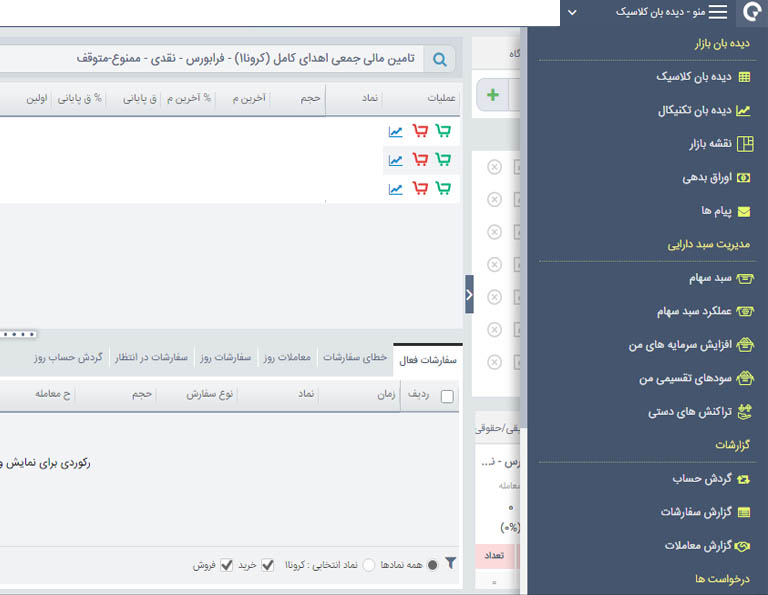This screenshot has height=595, width=768.
Task: Remove last watchlist item with circled X
Action: click(494, 362)
